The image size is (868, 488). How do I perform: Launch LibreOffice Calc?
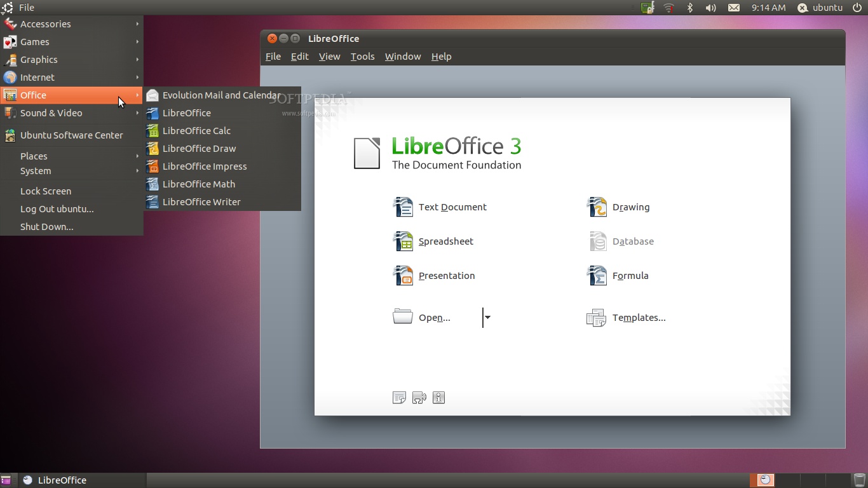pyautogui.click(x=222, y=131)
